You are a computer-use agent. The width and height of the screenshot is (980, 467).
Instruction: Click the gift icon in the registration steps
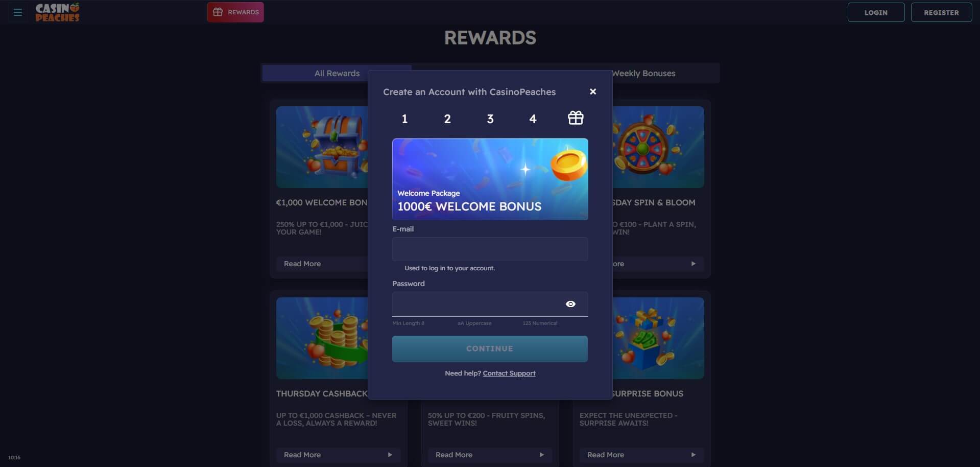[x=576, y=118]
